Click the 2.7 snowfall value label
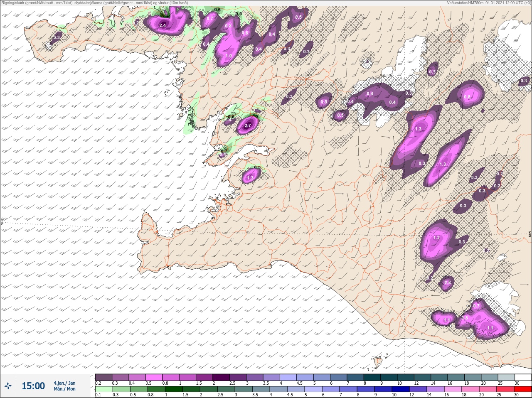This screenshot has width=532, height=398. [x=248, y=125]
